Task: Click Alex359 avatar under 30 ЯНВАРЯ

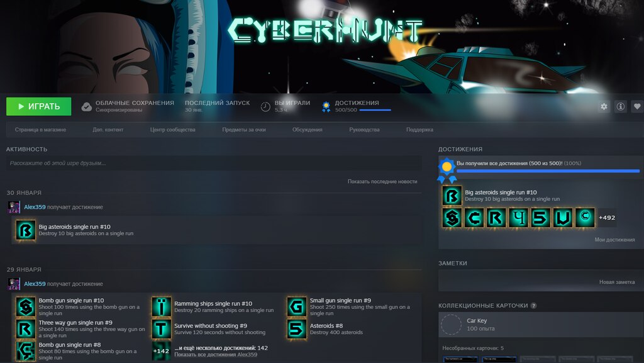Action: 14,207
